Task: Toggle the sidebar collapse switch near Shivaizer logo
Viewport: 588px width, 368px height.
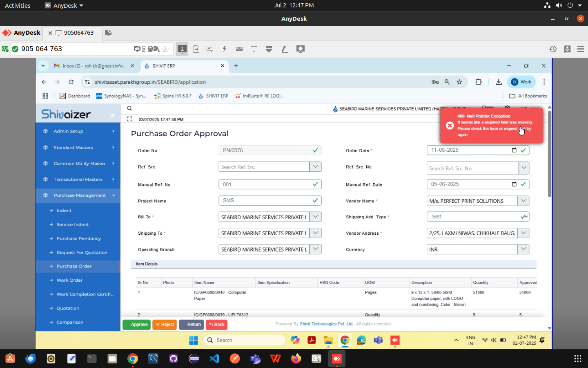Action: coord(112,115)
